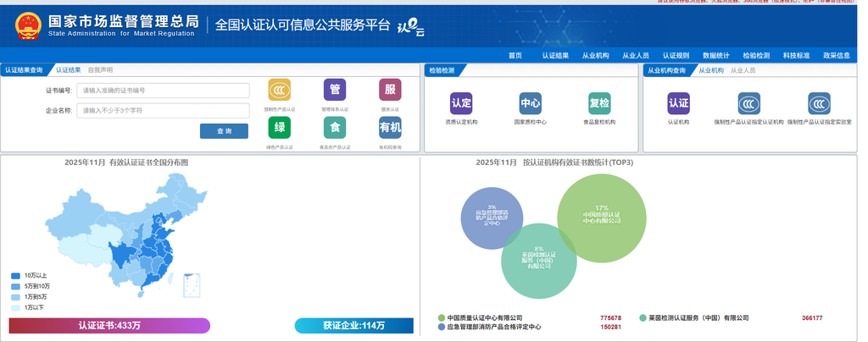Click the 证书编号 input field
The image size is (868, 342).
coord(163,91)
